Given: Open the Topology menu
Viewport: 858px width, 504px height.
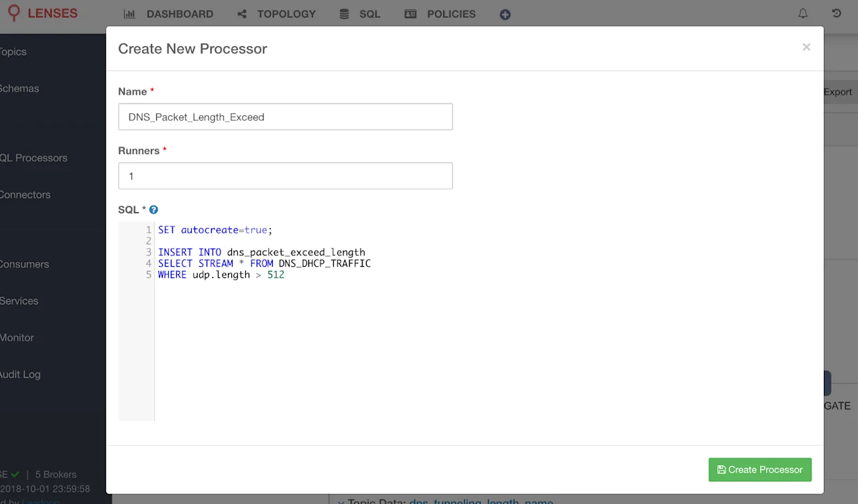Looking at the screenshot, I should (276, 14).
